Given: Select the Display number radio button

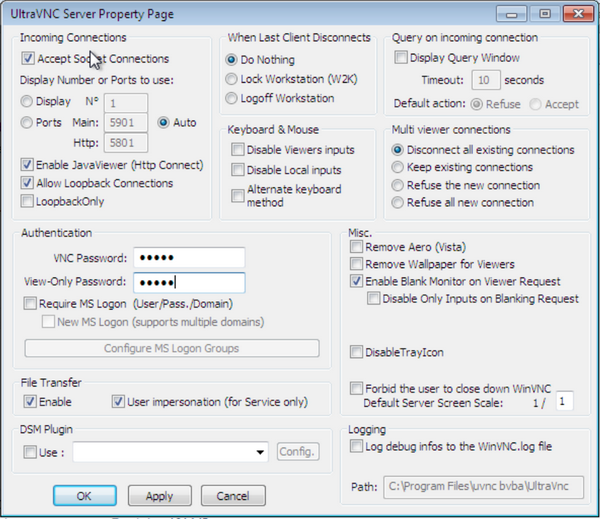Looking at the screenshot, I should (x=26, y=101).
